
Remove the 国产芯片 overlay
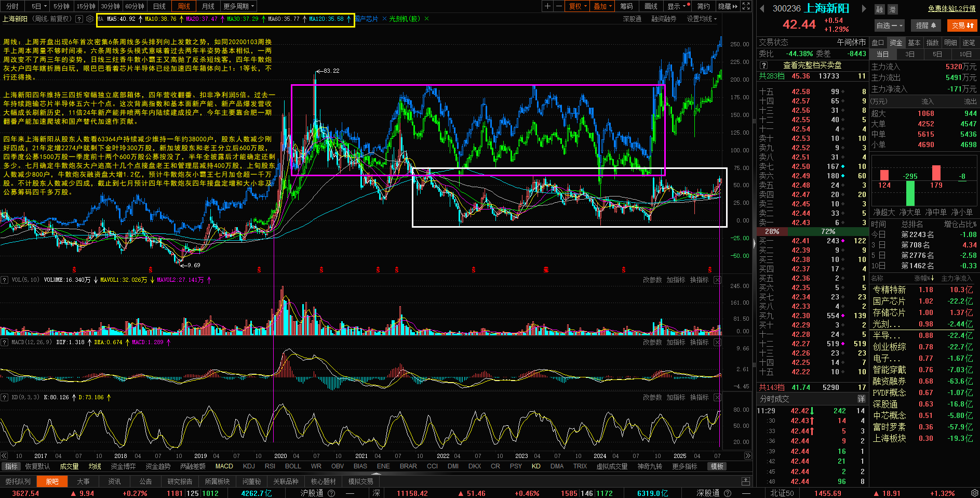[x=384, y=19]
